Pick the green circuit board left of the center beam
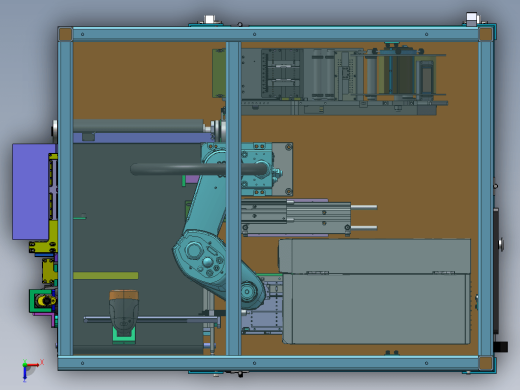 (219, 73)
